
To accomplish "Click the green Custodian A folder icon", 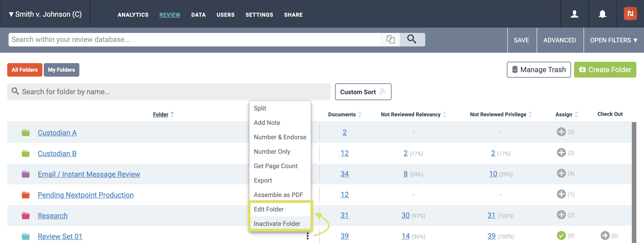I will point(25,133).
